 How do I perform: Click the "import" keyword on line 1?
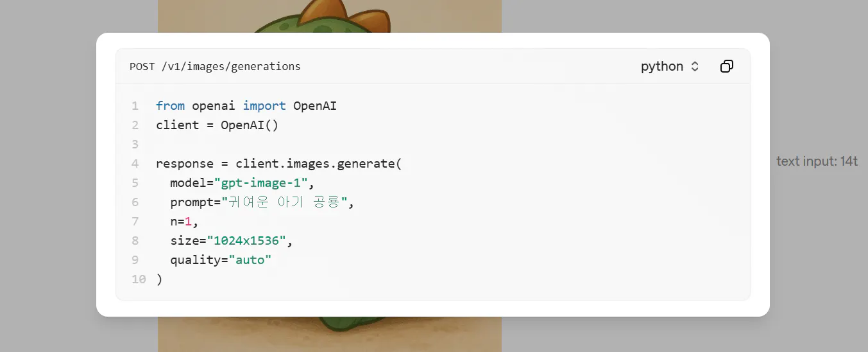pos(264,105)
